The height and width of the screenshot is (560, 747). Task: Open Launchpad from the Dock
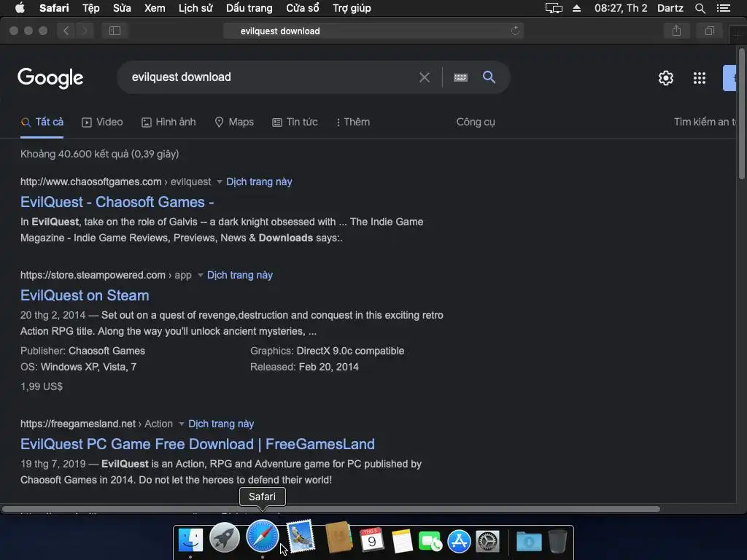pos(224,538)
